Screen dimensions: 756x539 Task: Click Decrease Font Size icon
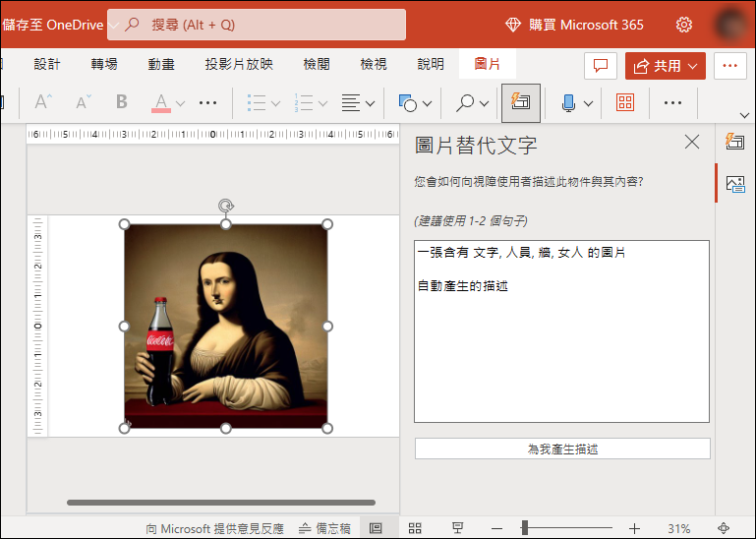pyautogui.click(x=84, y=102)
